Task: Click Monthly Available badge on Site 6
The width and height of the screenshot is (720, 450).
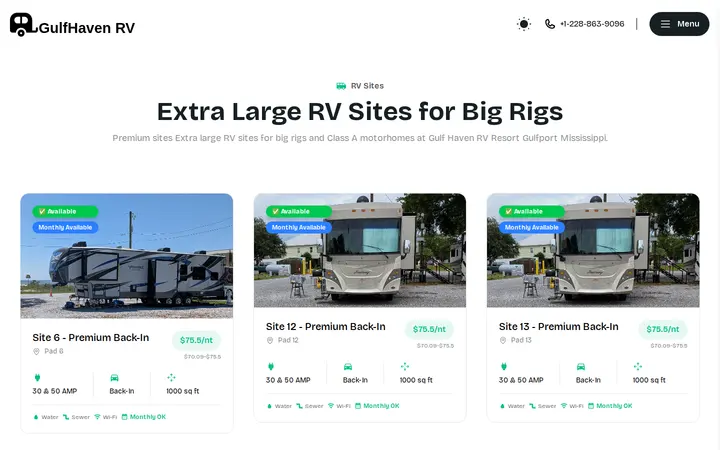Action: click(x=65, y=227)
